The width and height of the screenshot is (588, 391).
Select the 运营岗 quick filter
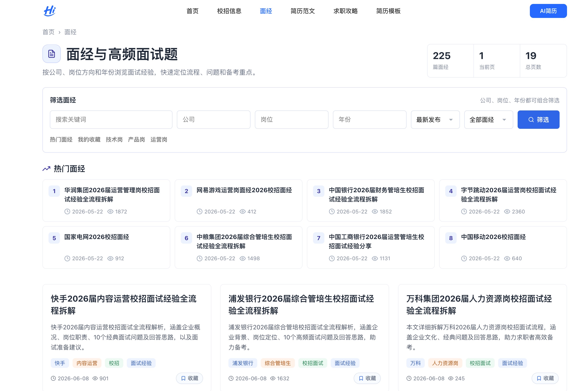[x=159, y=140]
